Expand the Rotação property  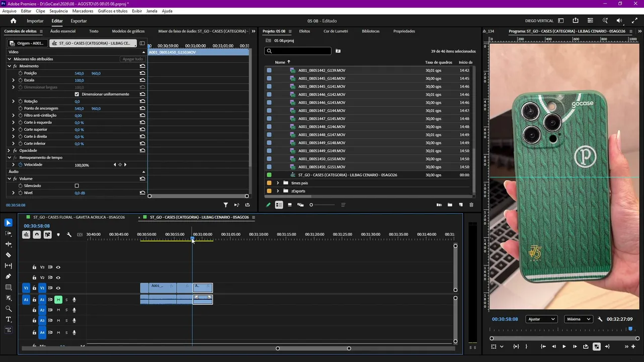14,102
